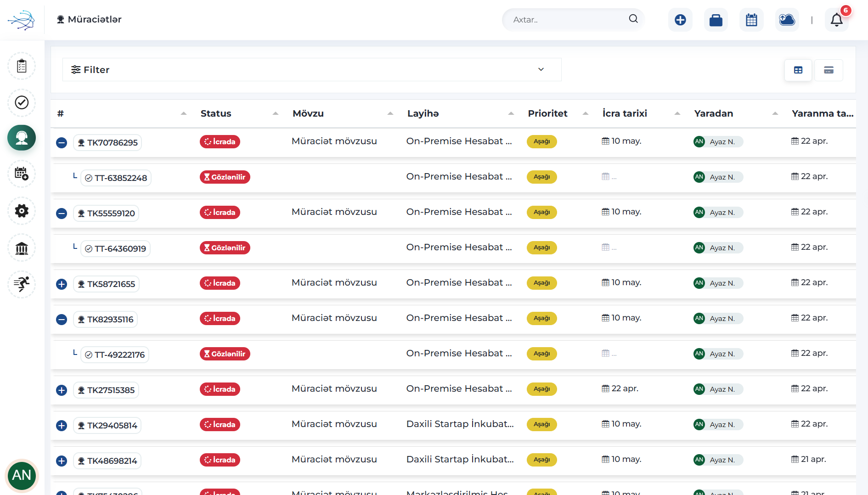Click Aşağı priority badge of TK27515385

point(542,389)
